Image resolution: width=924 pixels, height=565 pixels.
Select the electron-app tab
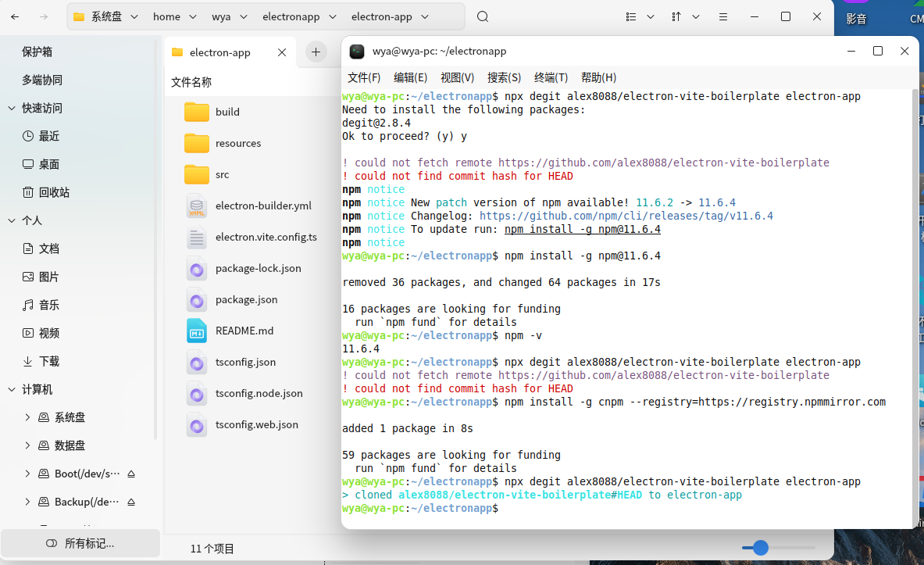(x=230, y=52)
